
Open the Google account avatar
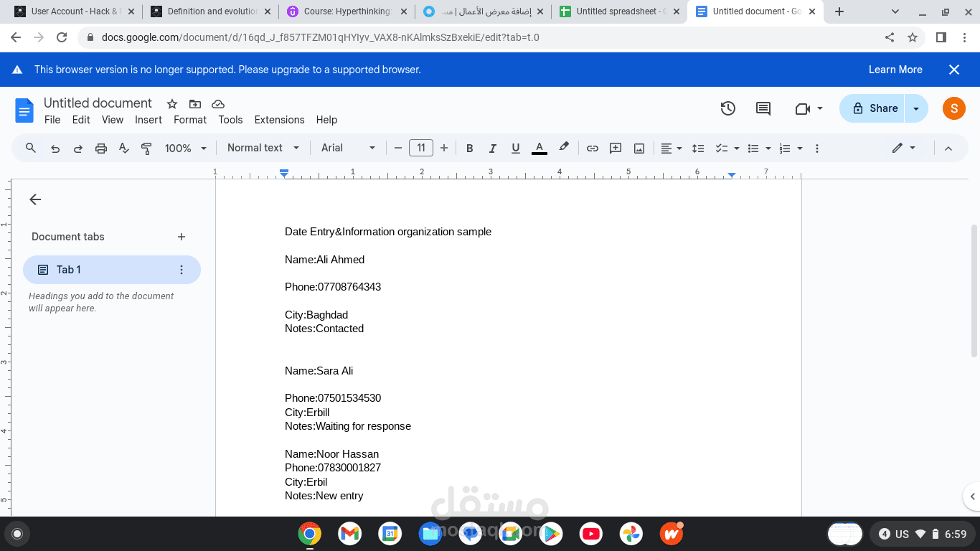953,108
